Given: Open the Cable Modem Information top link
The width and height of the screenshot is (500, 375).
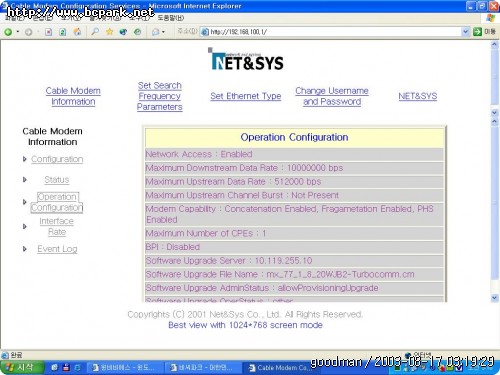Looking at the screenshot, I should pos(73,96).
